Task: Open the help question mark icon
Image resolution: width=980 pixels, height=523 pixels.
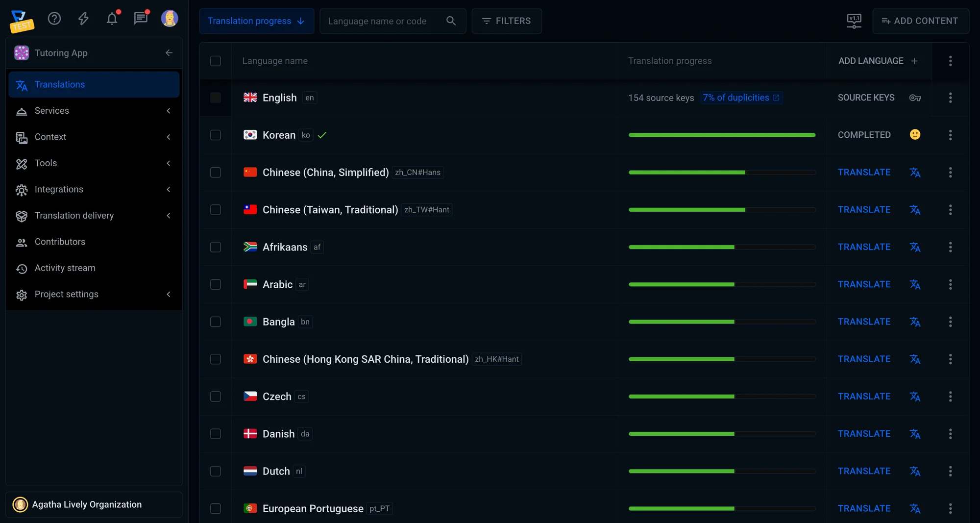Action: tap(54, 19)
